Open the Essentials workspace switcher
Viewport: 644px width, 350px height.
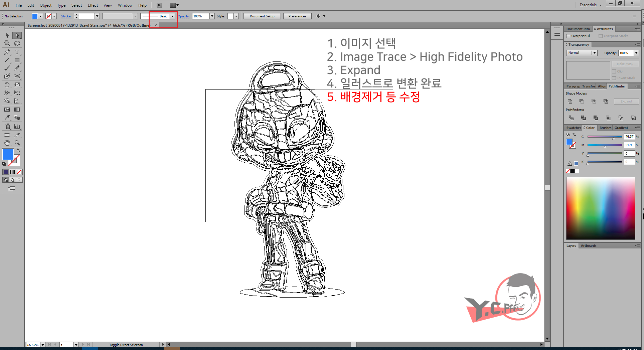(x=591, y=5)
